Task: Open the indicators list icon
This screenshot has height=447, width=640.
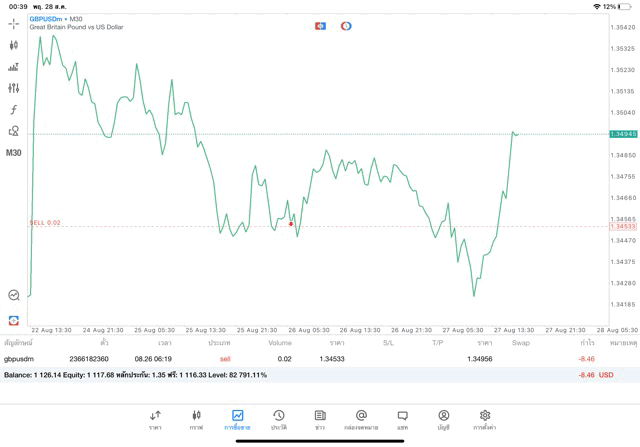Action: click(x=14, y=67)
